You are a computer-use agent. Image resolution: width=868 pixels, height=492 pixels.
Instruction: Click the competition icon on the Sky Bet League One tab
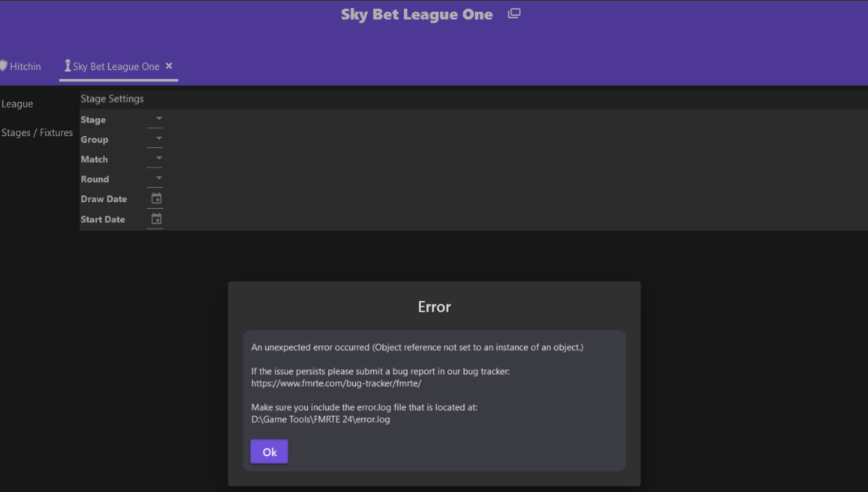pyautogui.click(x=68, y=66)
